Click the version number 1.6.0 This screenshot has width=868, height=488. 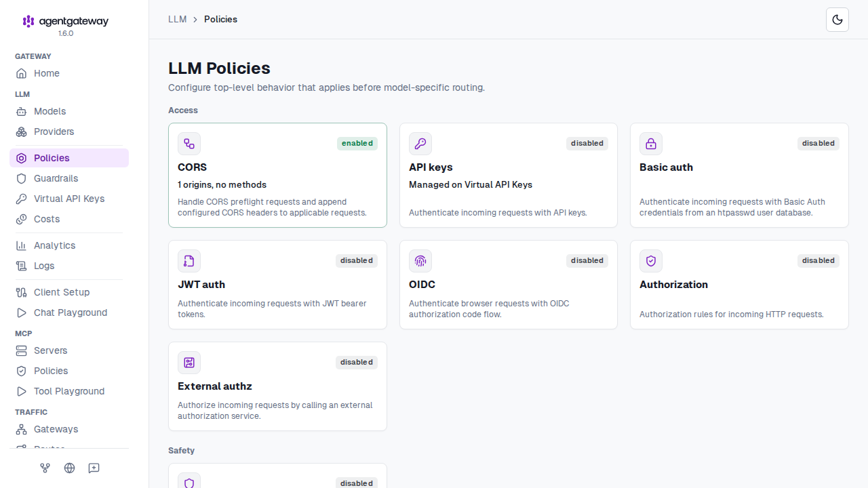(x=66, y=33)
